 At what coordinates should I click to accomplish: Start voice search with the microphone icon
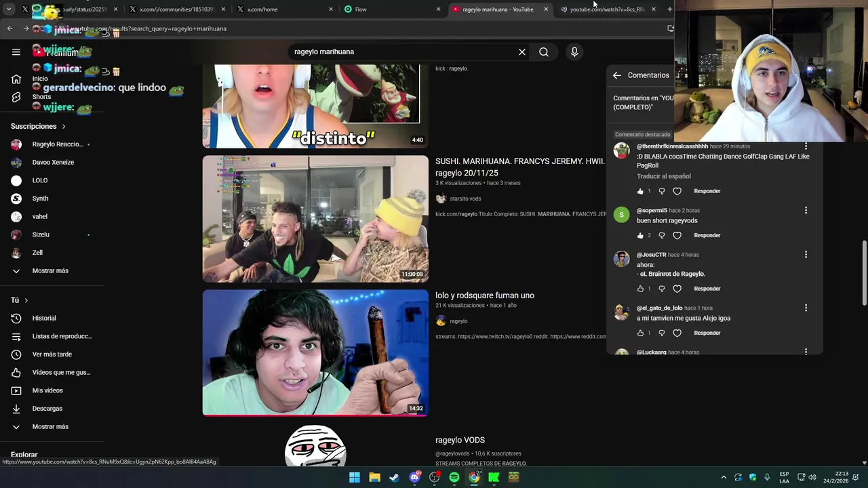(x=574, y=52)
